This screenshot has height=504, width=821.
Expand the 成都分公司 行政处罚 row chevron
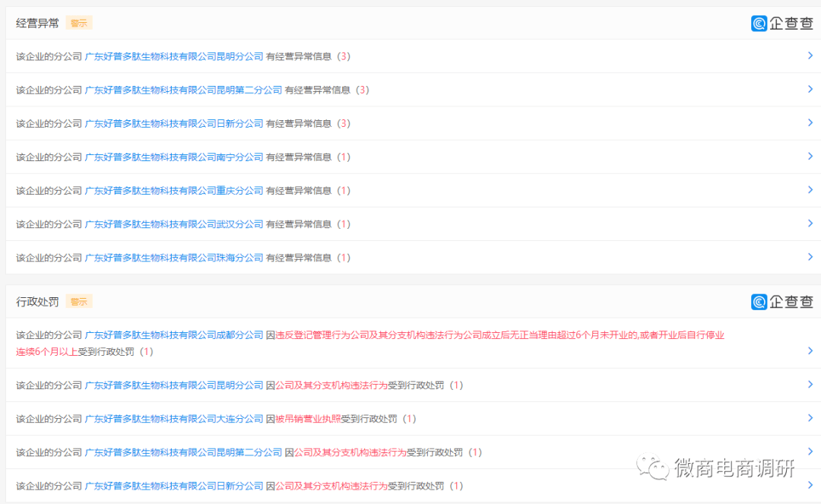coord(810,350)
